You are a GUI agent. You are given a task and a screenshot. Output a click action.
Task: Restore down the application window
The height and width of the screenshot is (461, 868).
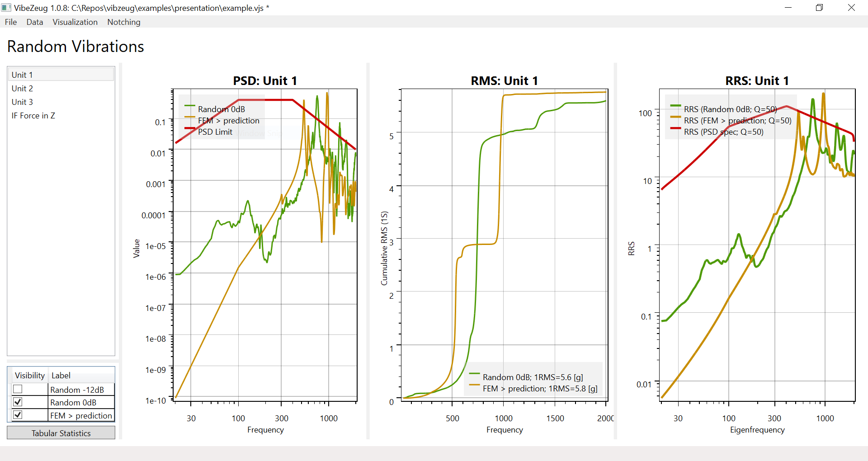tap(819, 8)
